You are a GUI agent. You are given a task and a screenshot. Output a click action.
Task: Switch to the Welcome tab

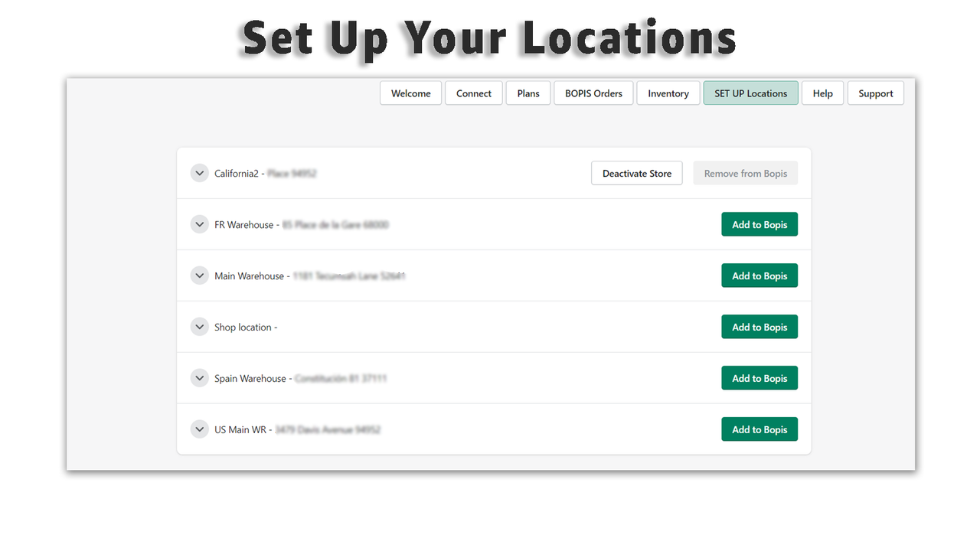pos(410,93)
